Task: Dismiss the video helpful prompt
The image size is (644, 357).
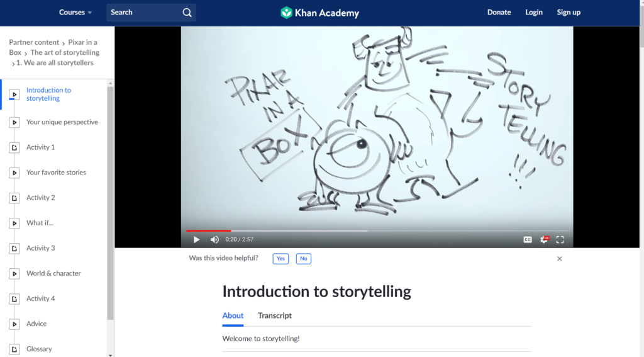Action: pyautogui.click(x=559, y=259)
